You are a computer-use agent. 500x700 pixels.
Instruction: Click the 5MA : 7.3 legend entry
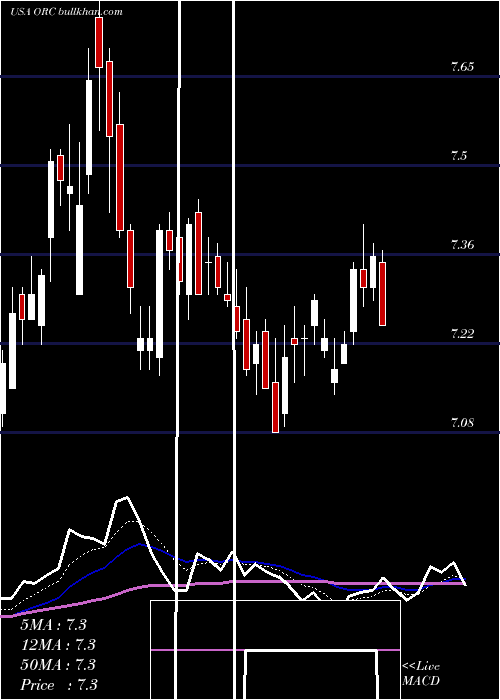53,625
